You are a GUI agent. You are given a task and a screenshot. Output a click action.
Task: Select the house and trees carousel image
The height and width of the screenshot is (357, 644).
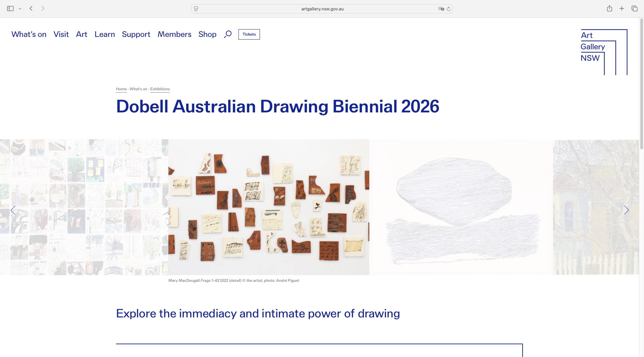point(596,207)
